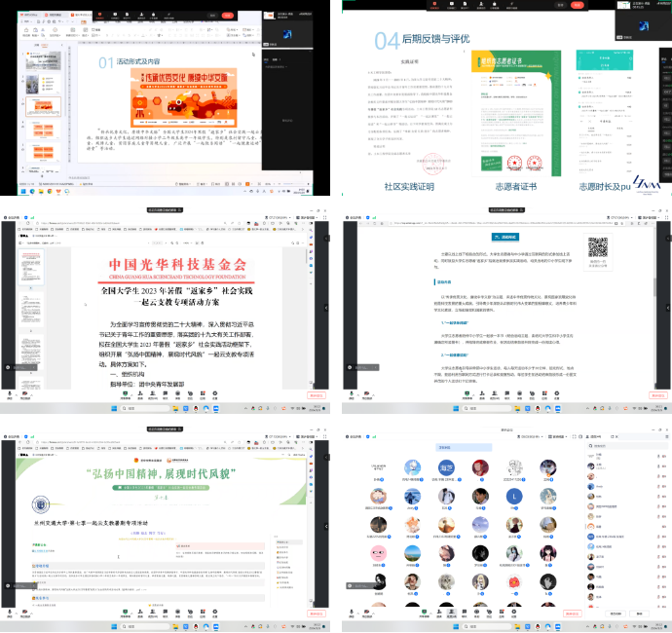Open share screen in participant grid window toolbar
The height and width of the screenshot is (633, 672).
(x=426, y=613)
